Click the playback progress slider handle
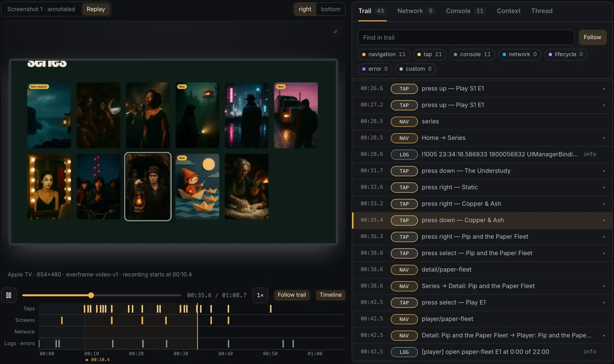This screenshot has width=614, height=364. [x=91, y=295]
